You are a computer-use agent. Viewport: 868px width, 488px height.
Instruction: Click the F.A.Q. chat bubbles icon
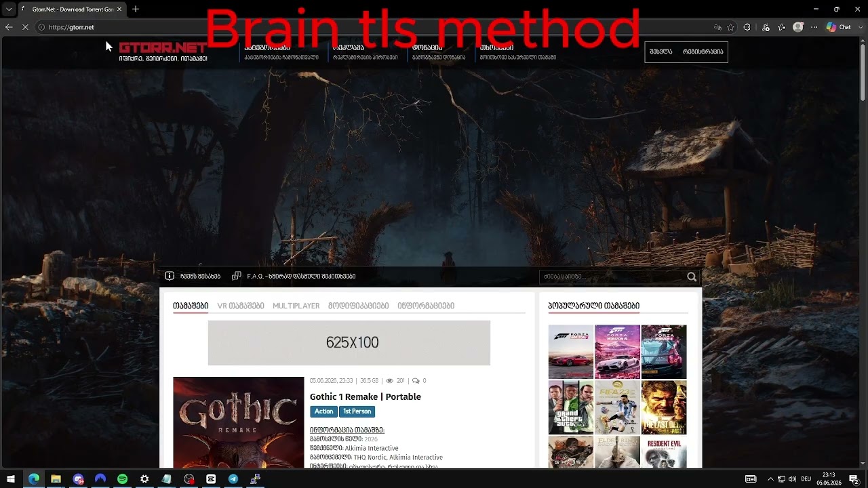pos(237,276)
